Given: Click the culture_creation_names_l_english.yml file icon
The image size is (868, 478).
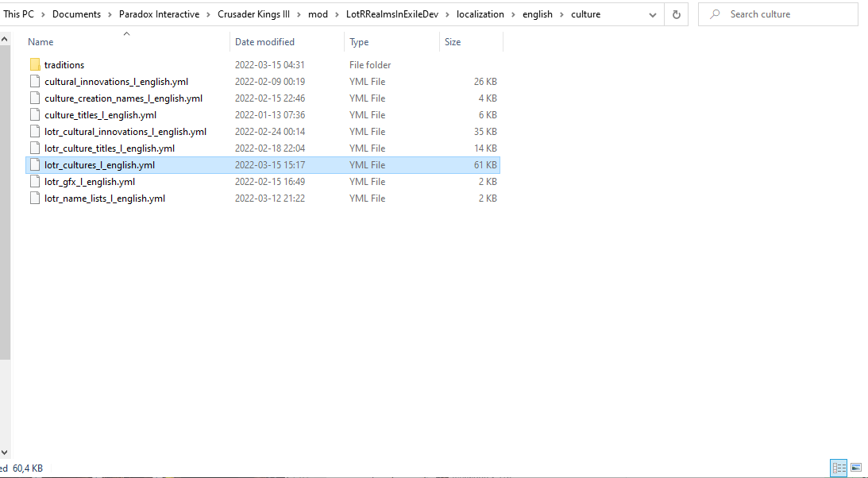Looking at the screenshot, I should (x=35, y=98).
